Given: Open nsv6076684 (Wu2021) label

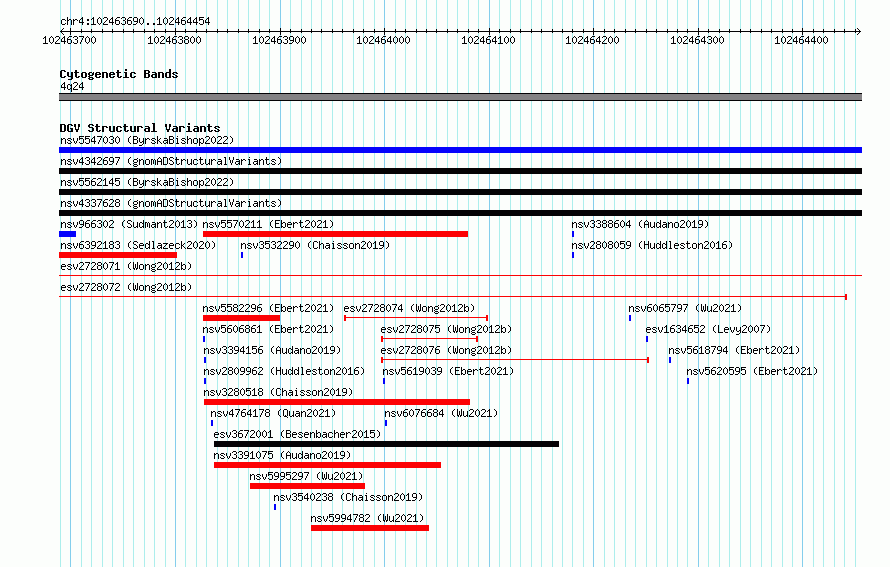Looking at the screenshot, I should pos(441,413).
